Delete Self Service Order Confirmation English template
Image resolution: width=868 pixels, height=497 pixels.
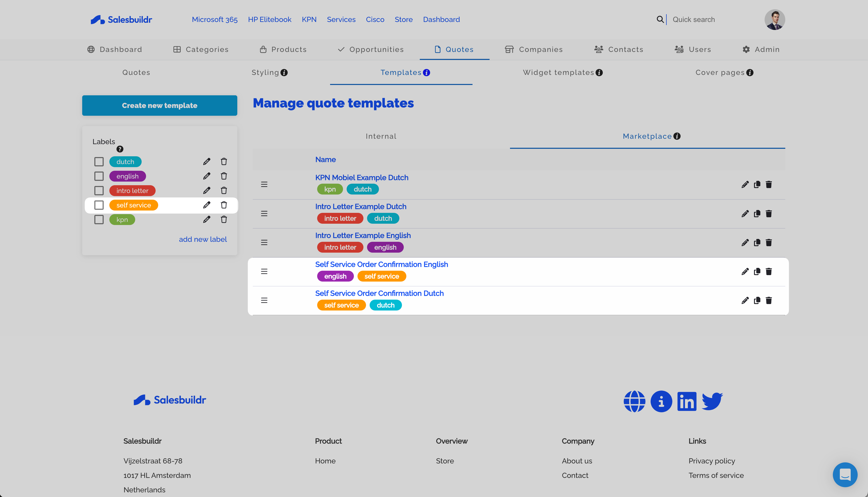click(769, 272)
